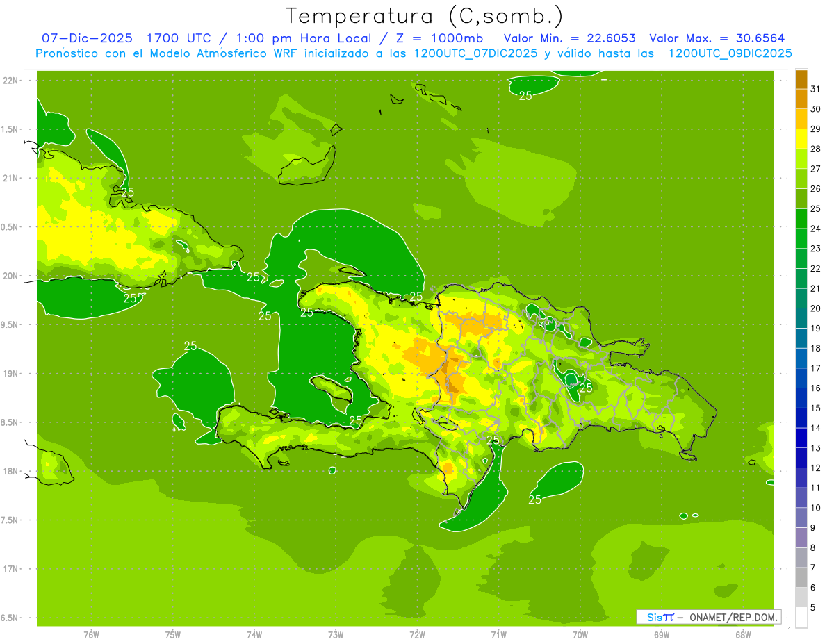Click the '21N' latitude axis label

tap(10, 178)
